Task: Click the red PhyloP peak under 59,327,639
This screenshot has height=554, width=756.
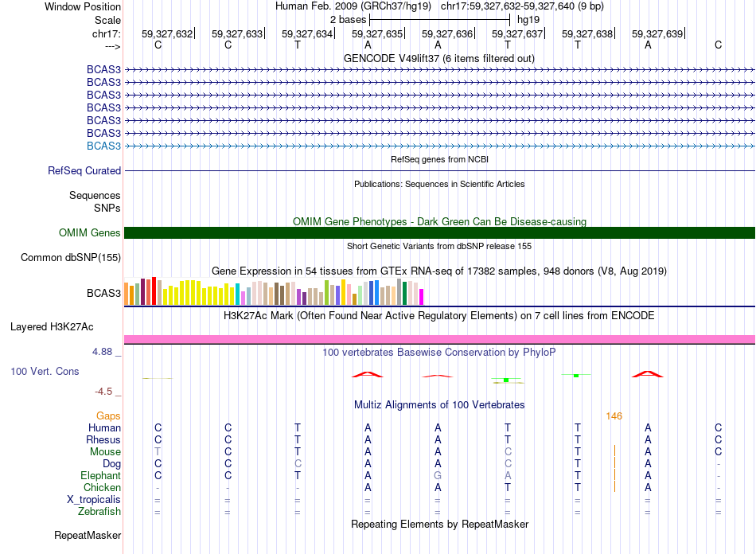Action: (x=648, y=374)
